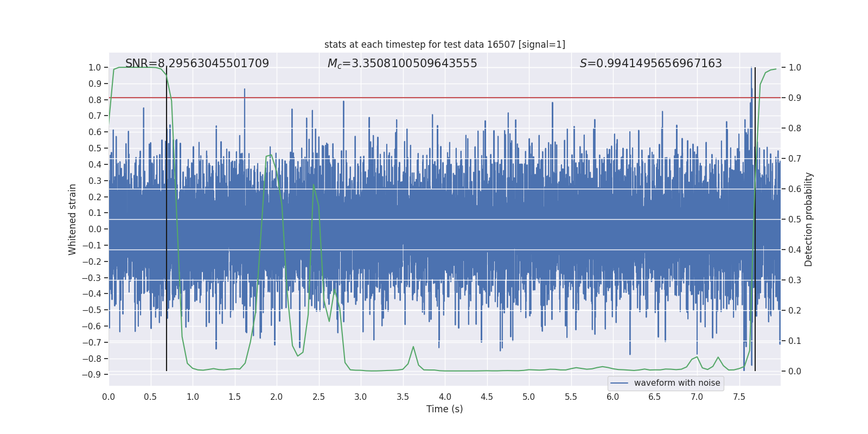Click the x-axis tick label 4.0
The height and width of the screenshot is (434, 868).
445,397
